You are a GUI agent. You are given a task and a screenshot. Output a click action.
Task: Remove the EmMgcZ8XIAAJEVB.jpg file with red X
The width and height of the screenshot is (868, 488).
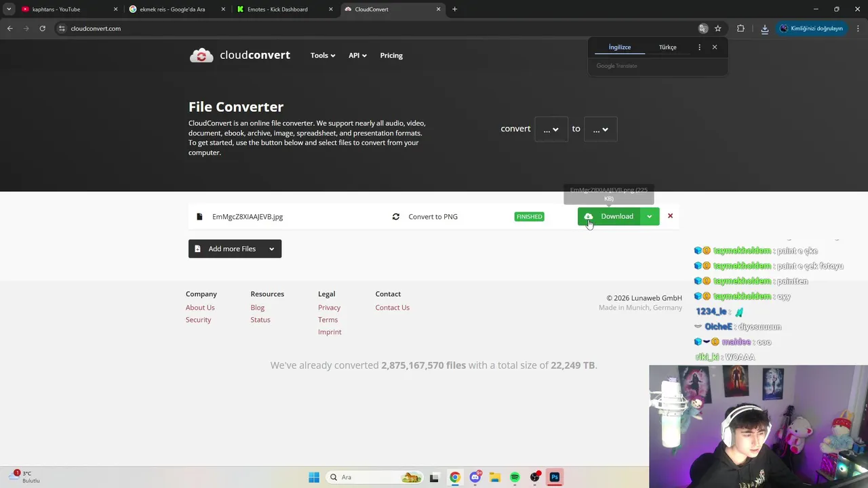click(670, 216)
